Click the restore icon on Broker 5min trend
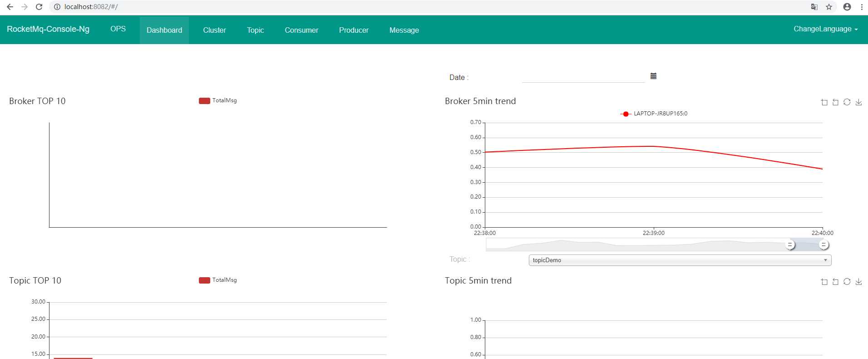This screenshot has width=868, height=359. [x=847, y=102]
